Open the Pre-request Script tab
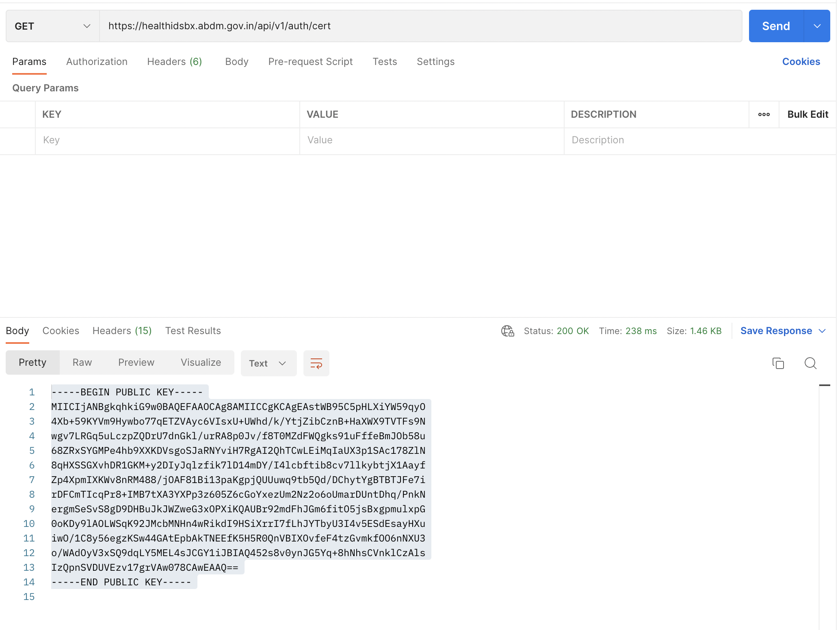Image resolution: width=840 pixels, height=630 pixels. pyautogui.click(x=310, y=62)
